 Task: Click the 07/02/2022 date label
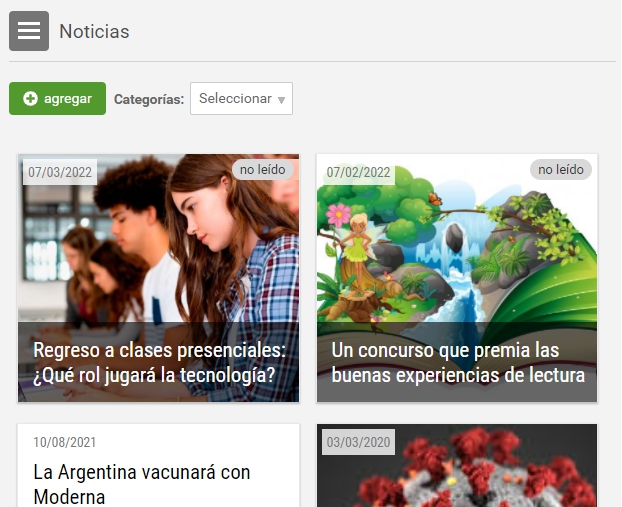[358, 172]
